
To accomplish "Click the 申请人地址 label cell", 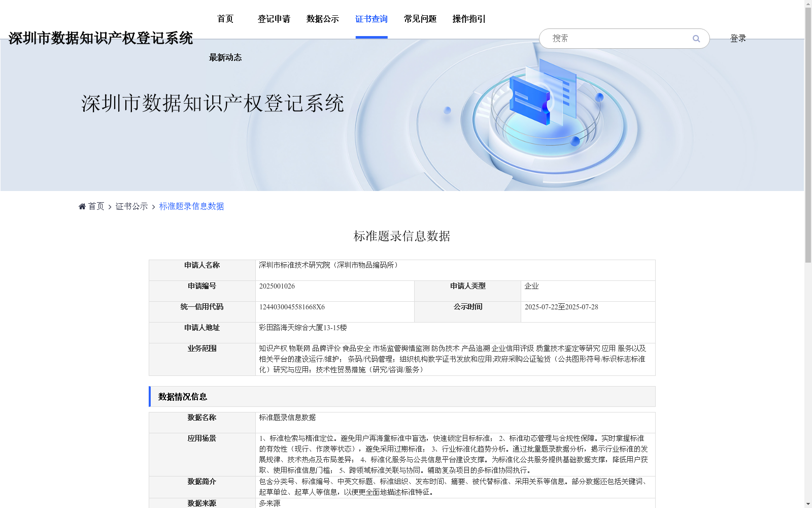I will [202, 333].
